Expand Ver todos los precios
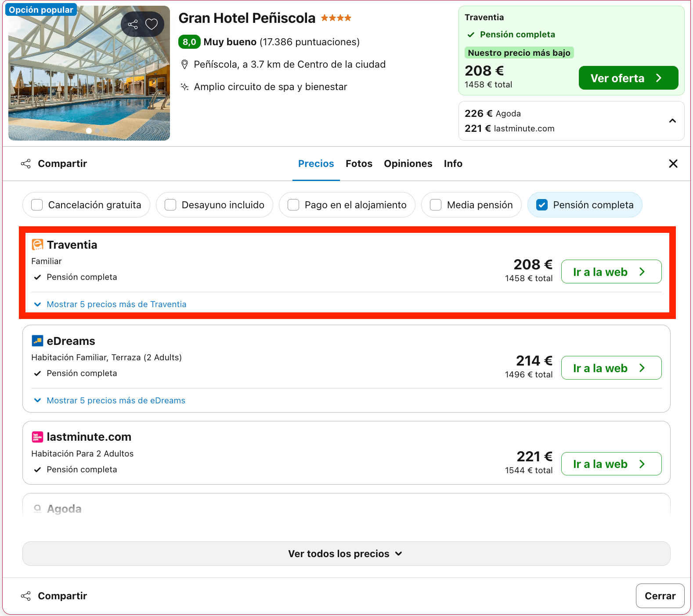This screenshot has width=693, height=616. pyautogui.click(x=346, y=554)
